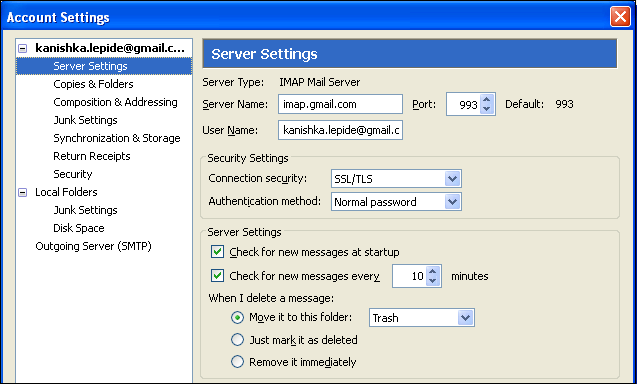The image size is (637, 384).
Task: Click the Default: 993 port text
Action: (x=539, y=104)
